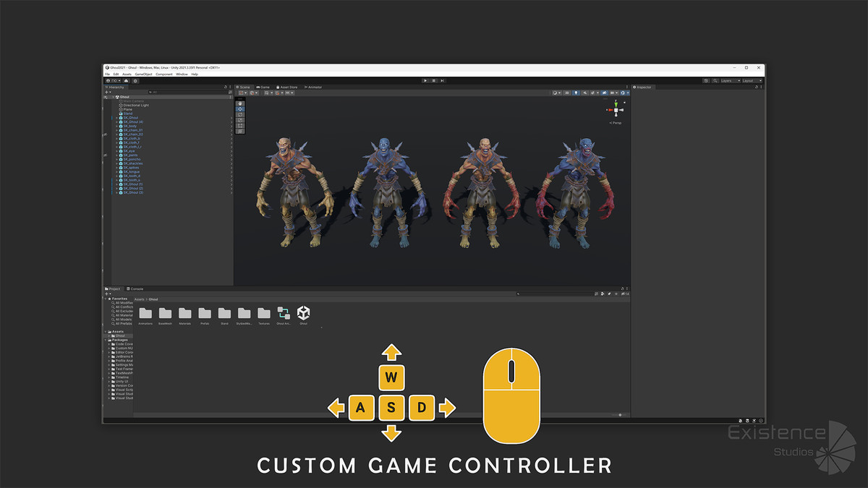
Task: Select the Move tool in Scene toolbar
Action: tap(241, 108)
